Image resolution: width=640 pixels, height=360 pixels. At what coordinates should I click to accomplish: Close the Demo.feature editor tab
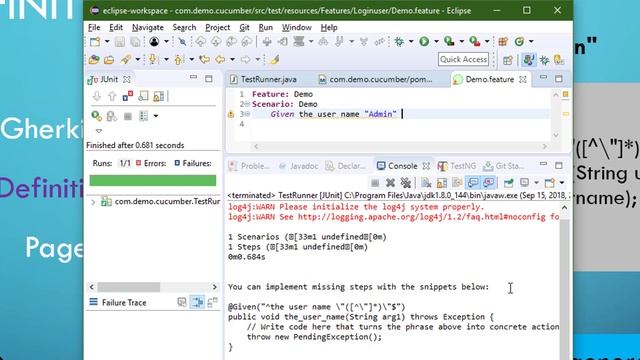522,80
